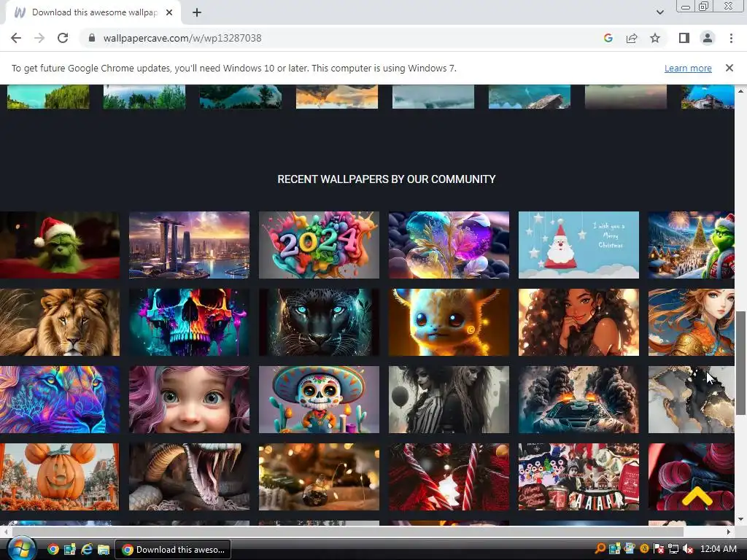Open the colorful 2024 wallpaper

click(319, 245)
